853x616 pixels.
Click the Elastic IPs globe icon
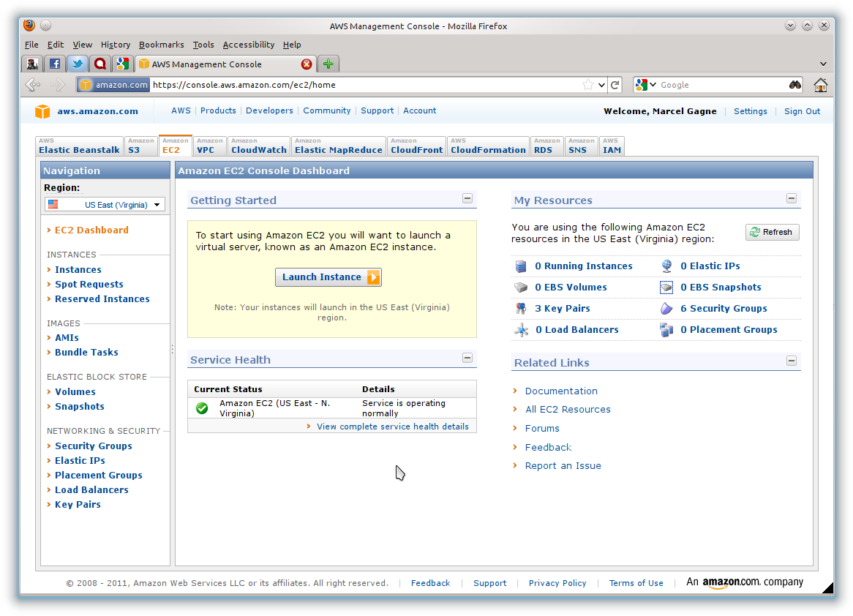pyautogui.click(x=666, y=266)
